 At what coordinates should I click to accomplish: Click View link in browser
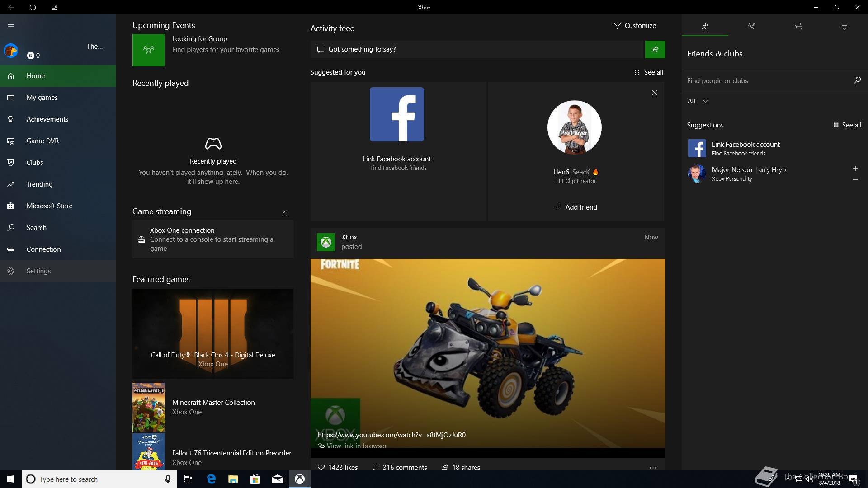tap(353, 446)
